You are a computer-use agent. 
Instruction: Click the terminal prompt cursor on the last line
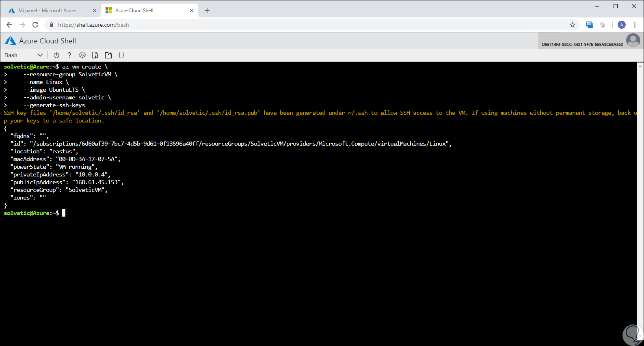(64, 213)
